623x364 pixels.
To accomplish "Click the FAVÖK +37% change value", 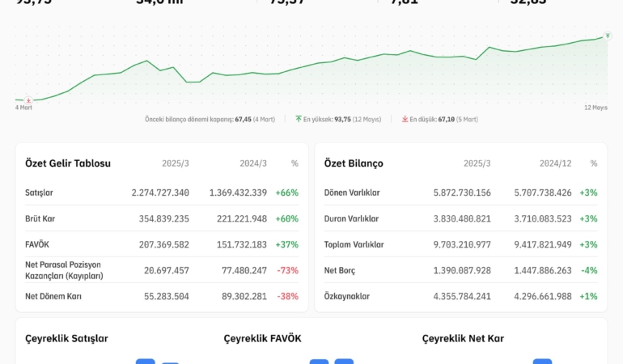I will (286, 244).
